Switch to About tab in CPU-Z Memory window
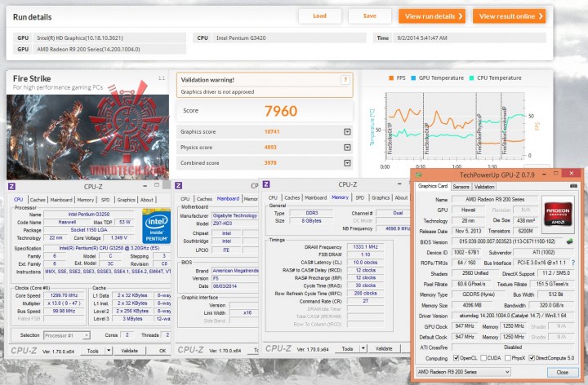This screenshot has height=385, width=588. (x=401, y=197)
